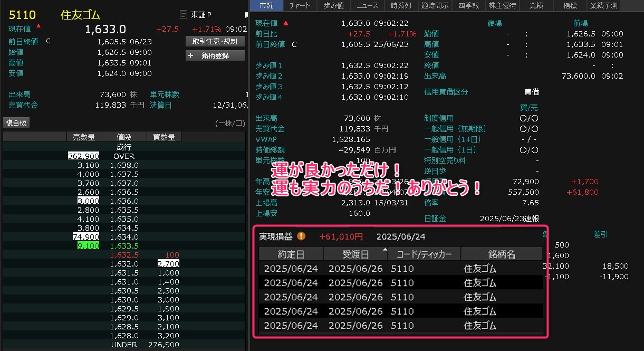Click the UNDER row quantity 276,900
This screenshot has height=351, width=644.
click(165, 345)
